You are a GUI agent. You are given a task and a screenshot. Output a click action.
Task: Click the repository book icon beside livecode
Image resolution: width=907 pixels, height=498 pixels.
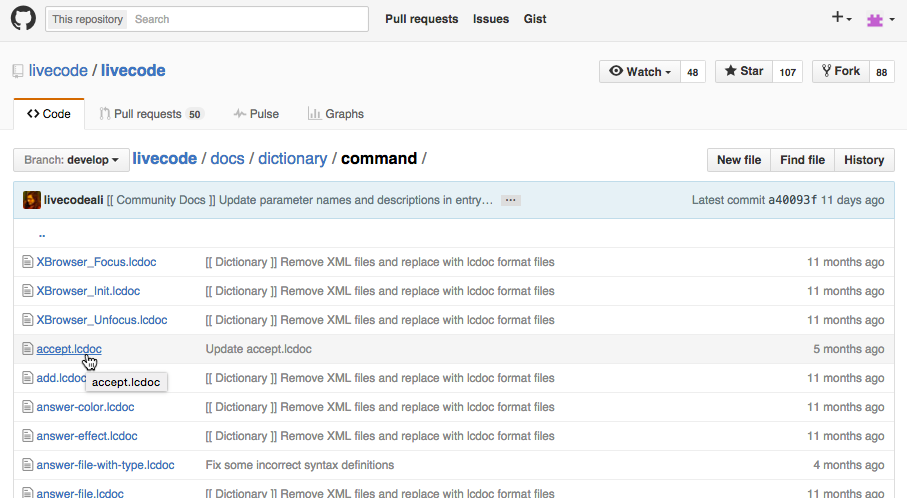tap(18, 71)
